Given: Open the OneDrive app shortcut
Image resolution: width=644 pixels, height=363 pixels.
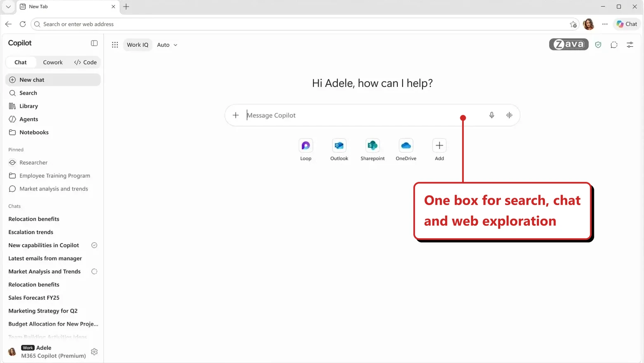Looking at the screenshot, I should (406, 150).
